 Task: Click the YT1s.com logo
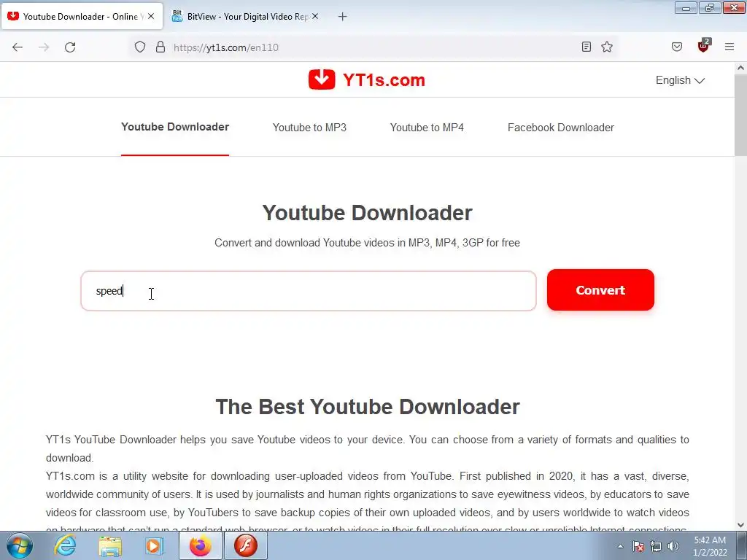coord(367,79)
